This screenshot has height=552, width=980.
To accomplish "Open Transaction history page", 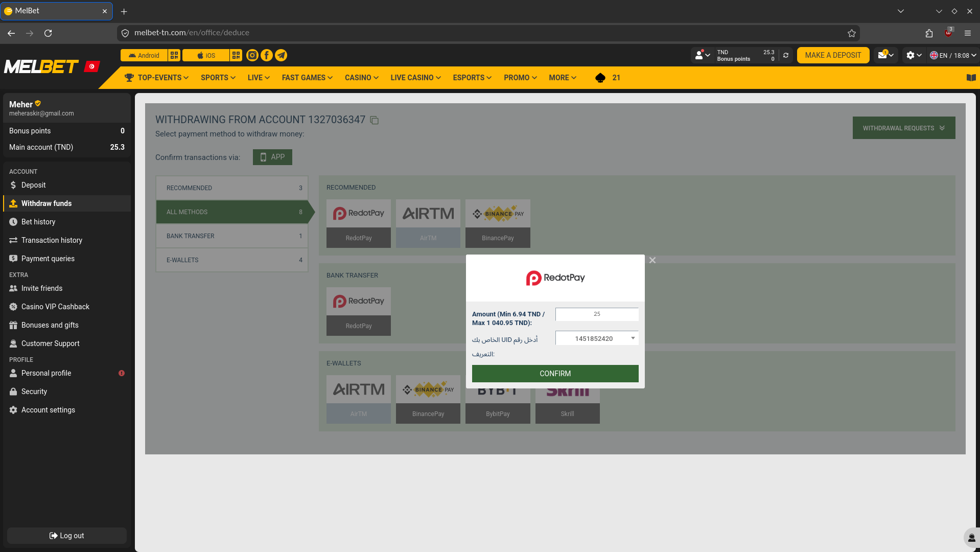I will (67, 240).
